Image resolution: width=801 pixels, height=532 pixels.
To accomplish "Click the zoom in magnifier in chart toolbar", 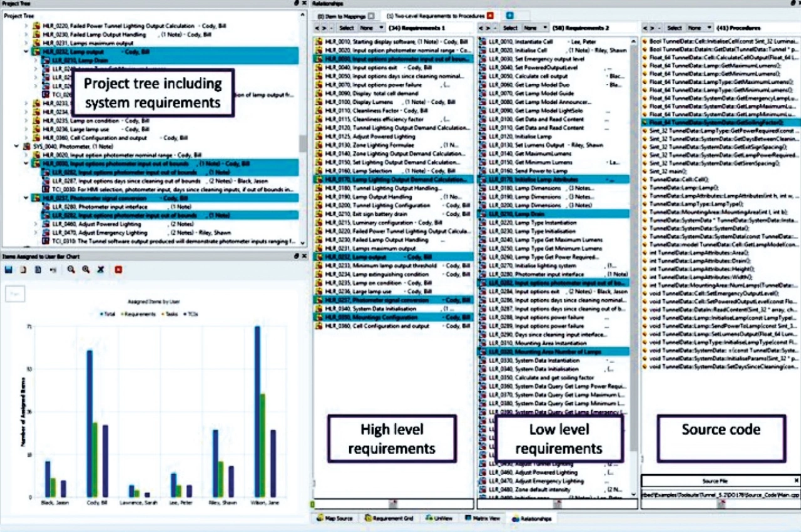I will click(71, 269).
